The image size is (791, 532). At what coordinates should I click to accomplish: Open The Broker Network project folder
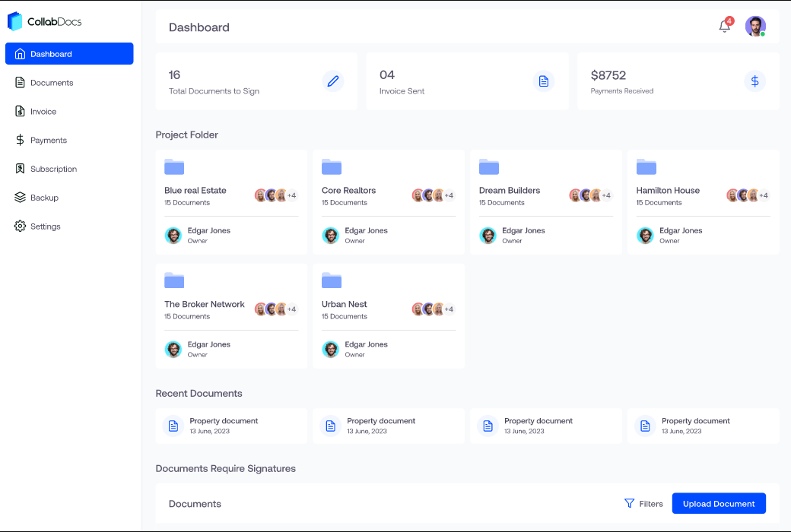tap(205, 304)
